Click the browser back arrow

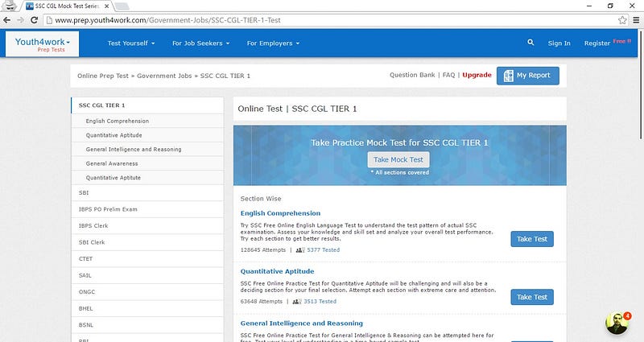click(x=7, y=20)
